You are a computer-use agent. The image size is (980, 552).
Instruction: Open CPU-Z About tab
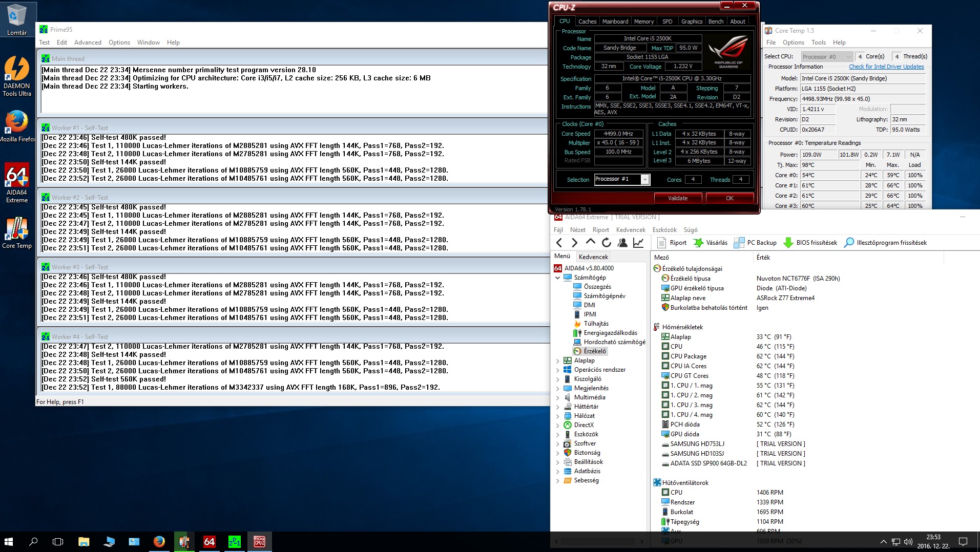pos(738,22)
